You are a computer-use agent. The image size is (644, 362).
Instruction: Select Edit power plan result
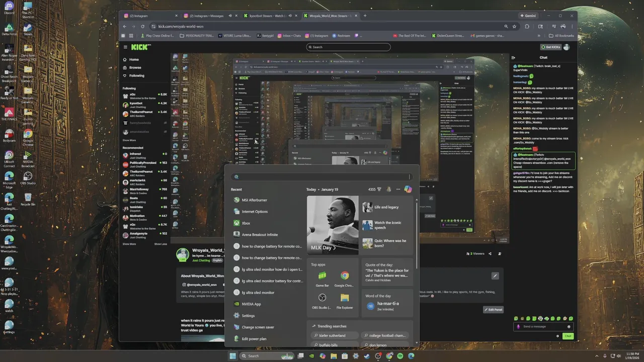[267, 339]
